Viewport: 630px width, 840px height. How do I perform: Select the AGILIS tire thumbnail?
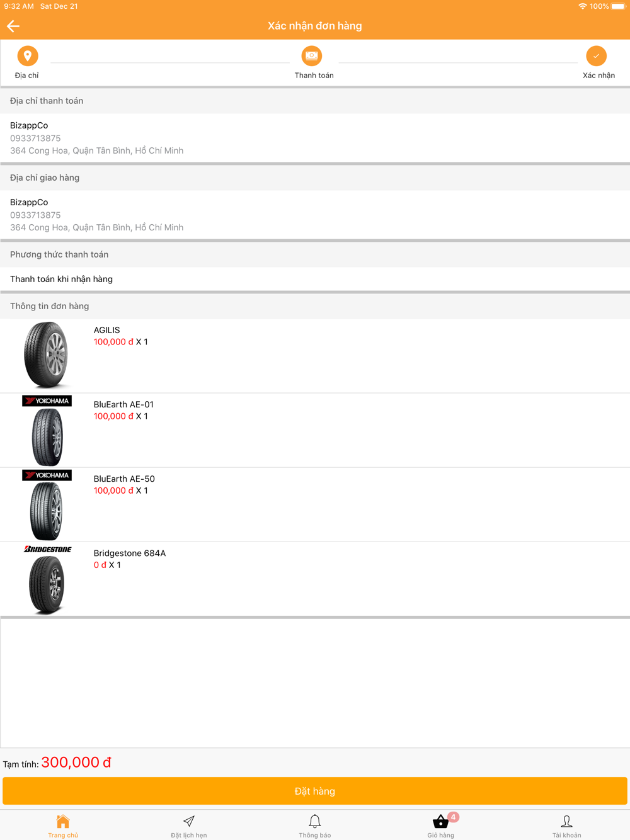[46, 355]
